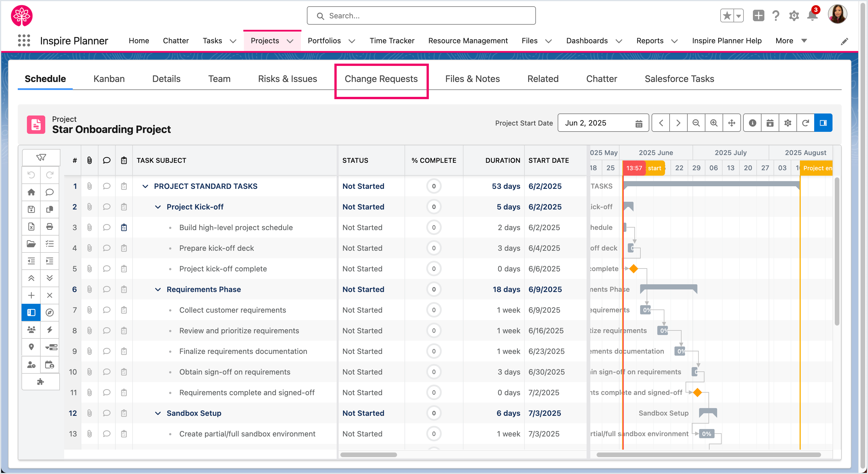Click the plus icon to add task

tap(31, 295)
